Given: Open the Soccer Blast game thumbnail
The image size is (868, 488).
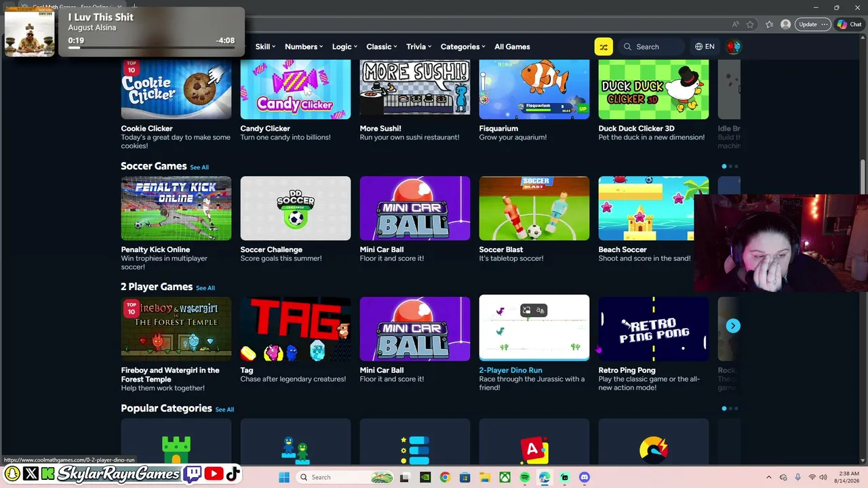Looking at the screenshot, I should pos(534,208).
